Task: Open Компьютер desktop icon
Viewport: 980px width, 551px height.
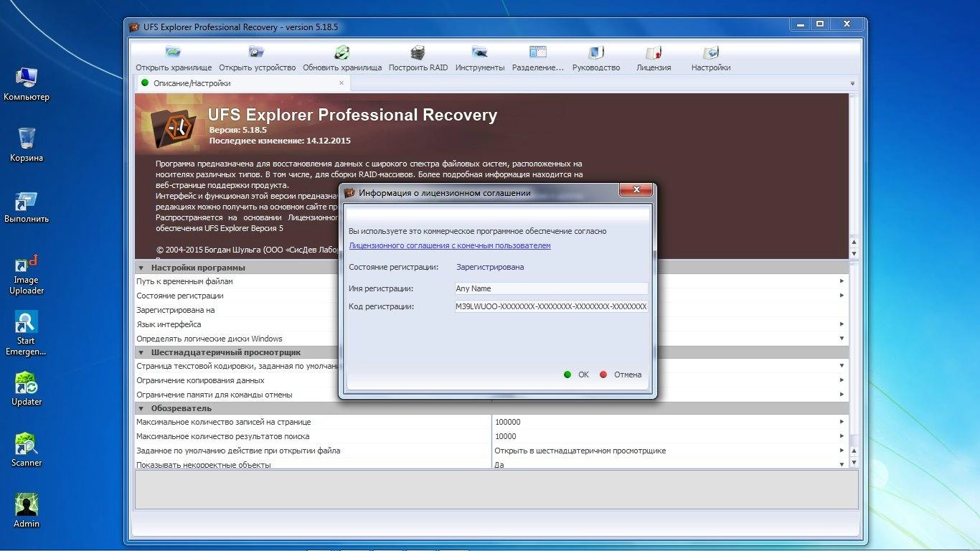Action: click(x=27, y=83)
